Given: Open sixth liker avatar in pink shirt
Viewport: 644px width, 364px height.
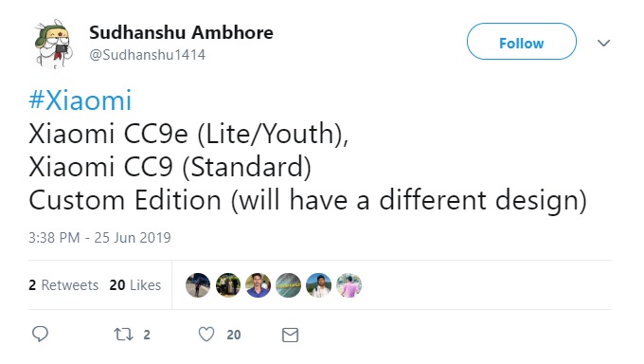Looking at the screenshot, I should 349,285.
